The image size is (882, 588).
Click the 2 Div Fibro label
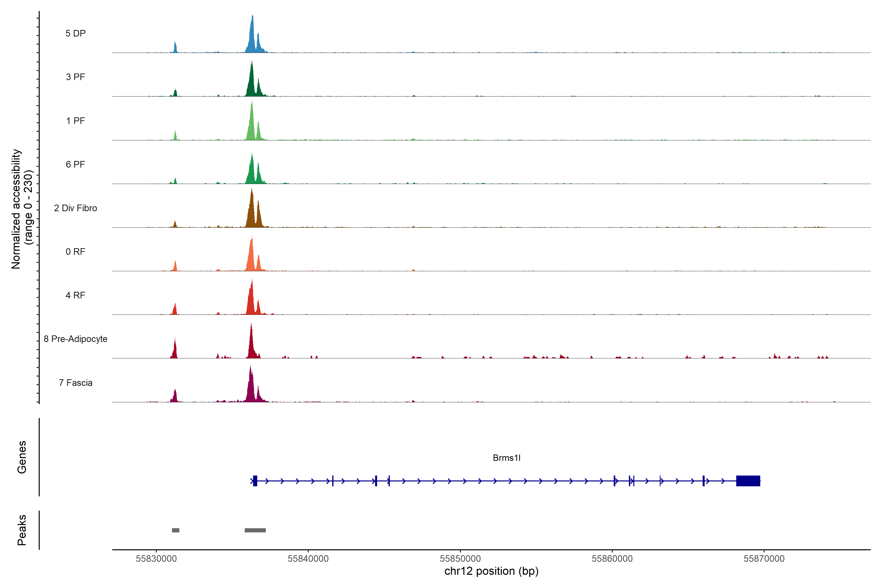click(75, 208)
